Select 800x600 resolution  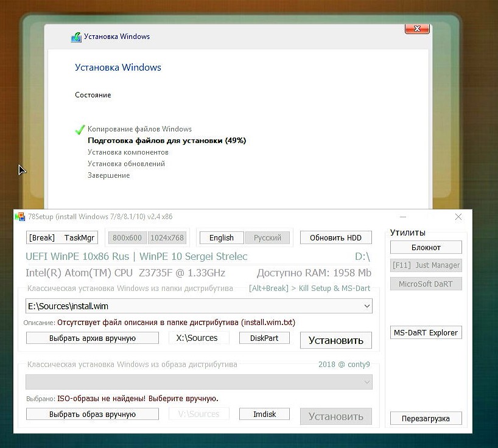[127, 237]
